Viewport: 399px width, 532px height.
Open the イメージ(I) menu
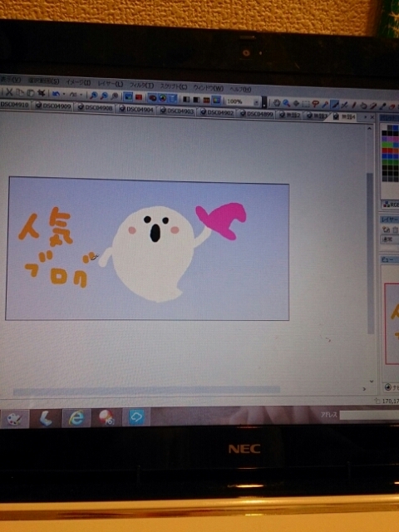coord(78,82)
